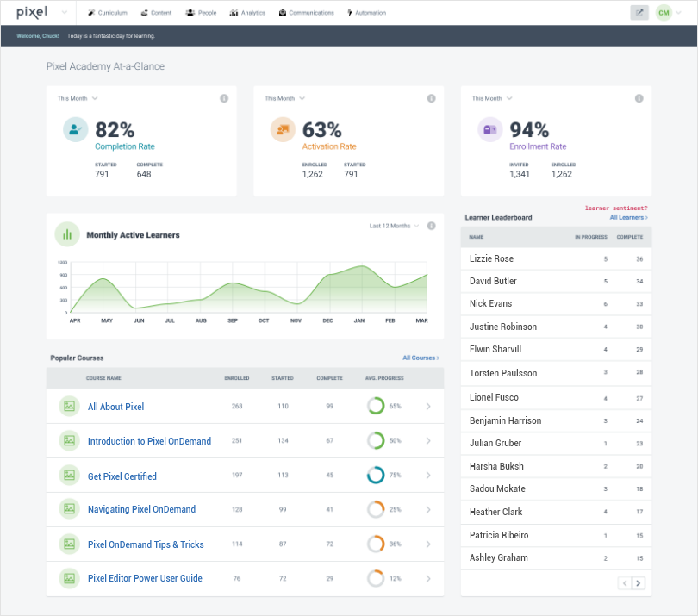Open Navigating Pixel OnDemand row chevron
The image size is (698, 616).
coord(428,509)
